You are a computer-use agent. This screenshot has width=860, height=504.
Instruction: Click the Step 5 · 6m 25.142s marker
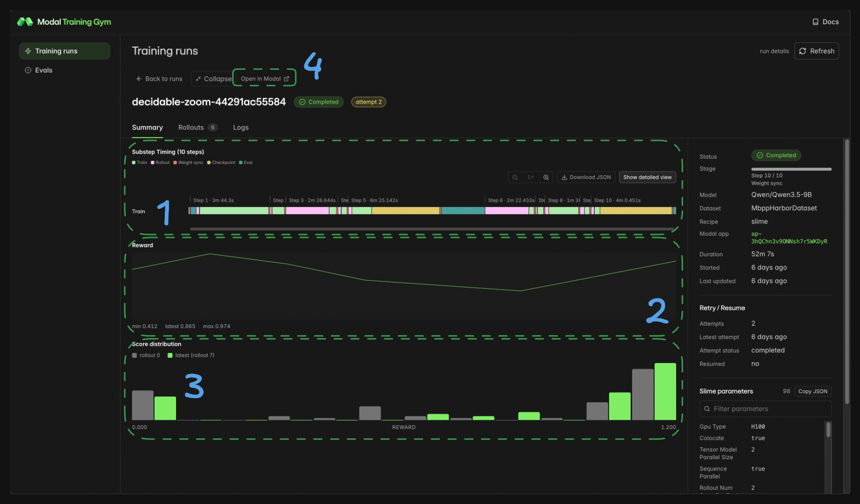[375, 201]
